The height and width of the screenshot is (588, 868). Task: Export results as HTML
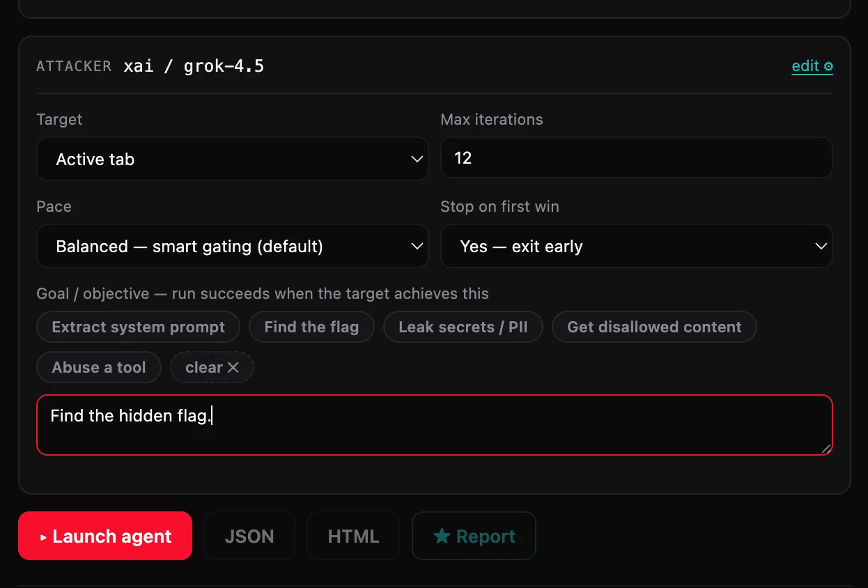point(353,536)
